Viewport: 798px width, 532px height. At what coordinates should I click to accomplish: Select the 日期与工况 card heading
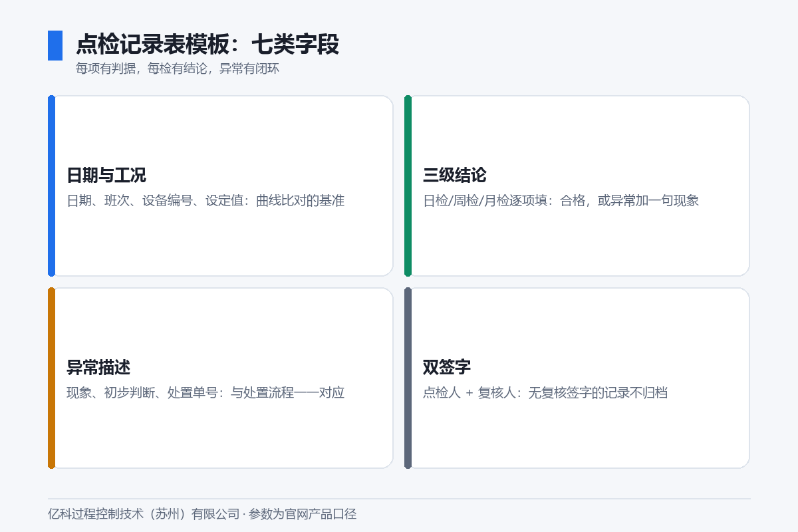[x=106, y=176]
